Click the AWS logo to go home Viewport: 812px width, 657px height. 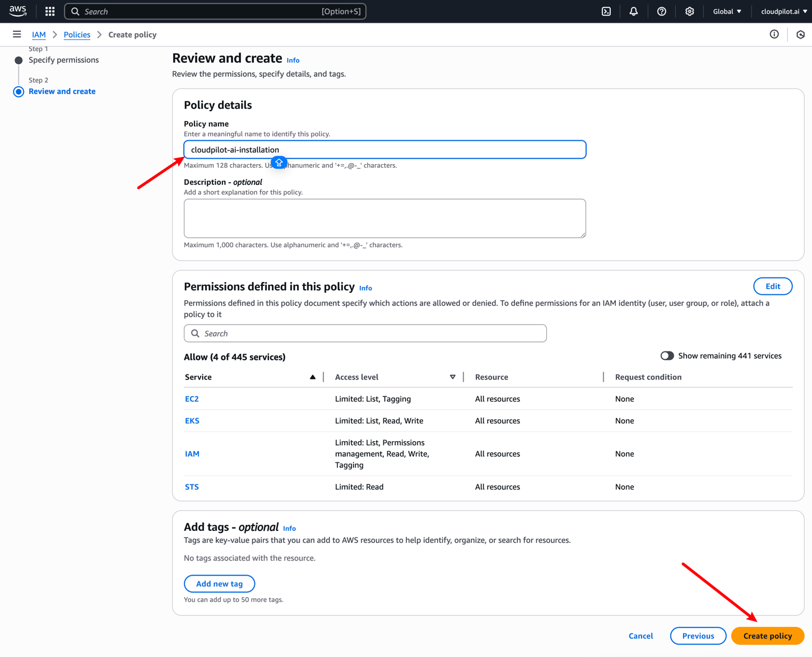[17, 11]
